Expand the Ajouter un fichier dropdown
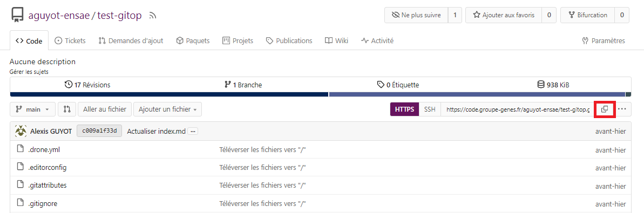Viewport: 644px width, 213px height. [167, 109]
